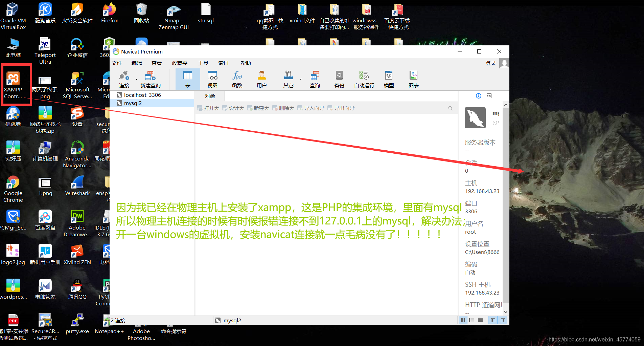Click the port value 3306
644x346 pixels.
471,212
